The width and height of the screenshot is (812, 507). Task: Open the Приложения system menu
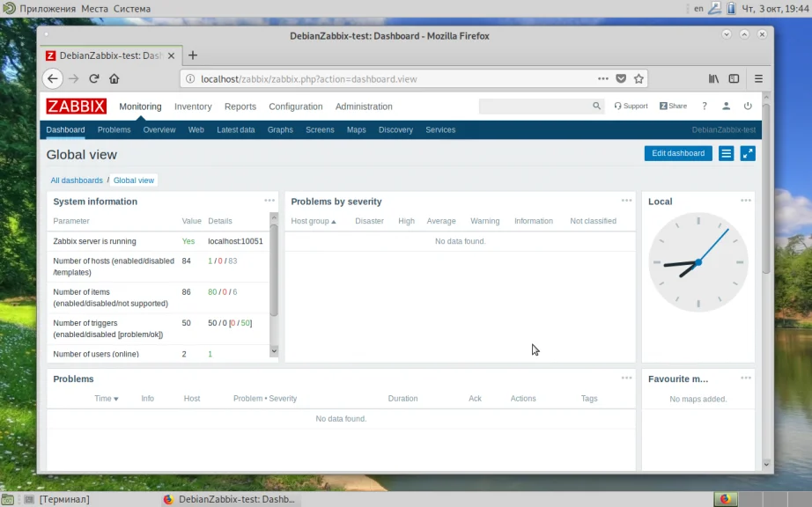tap(48, 8)
